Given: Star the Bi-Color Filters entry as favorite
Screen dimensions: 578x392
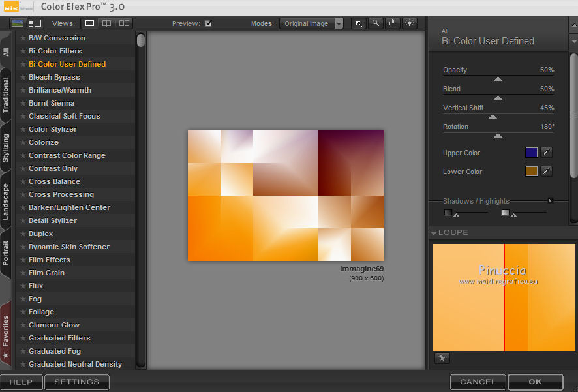Looking at the screenshot, I should pos(23,51).
